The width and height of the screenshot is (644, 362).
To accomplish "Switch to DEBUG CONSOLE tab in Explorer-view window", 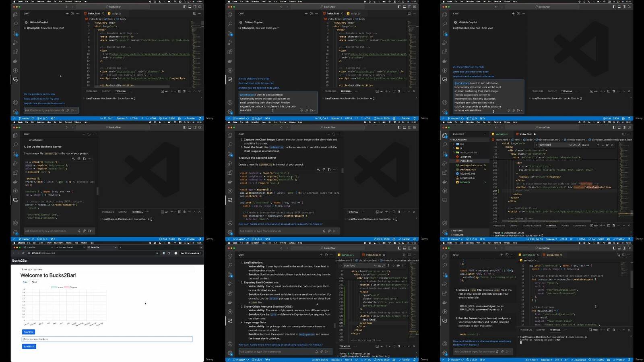I will [x=532, y=225].
